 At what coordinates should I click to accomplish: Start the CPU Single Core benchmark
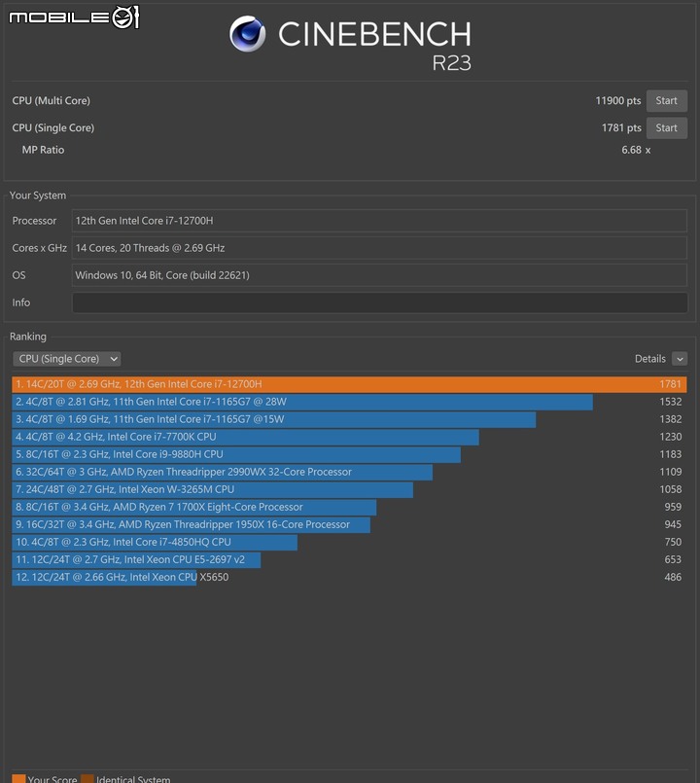pyautogui.click(x=667, y=127)
